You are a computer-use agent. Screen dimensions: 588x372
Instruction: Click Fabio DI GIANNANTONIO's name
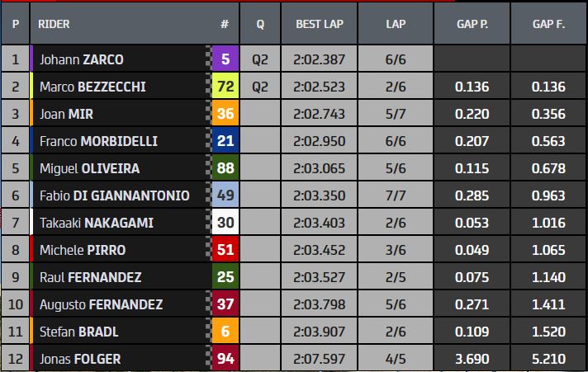click(x=115, y=195)
